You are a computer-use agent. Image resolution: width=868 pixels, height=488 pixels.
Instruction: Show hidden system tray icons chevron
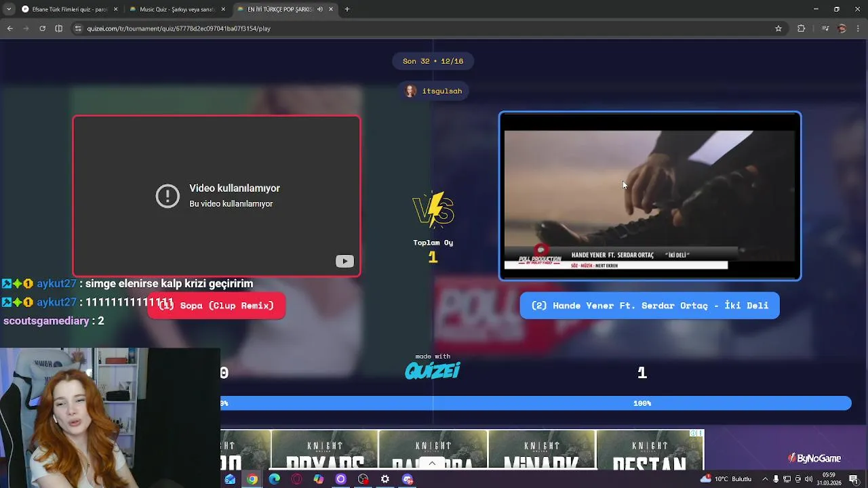766,479
